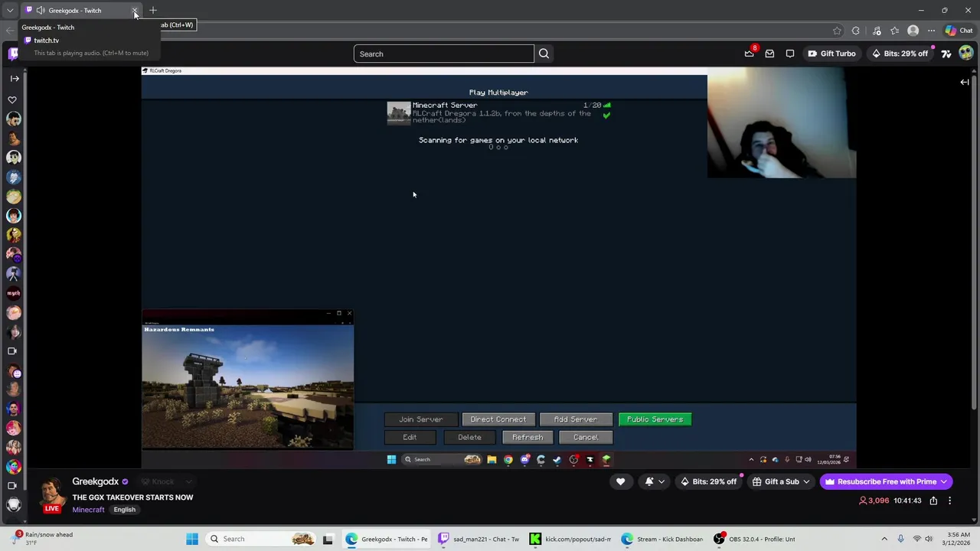Click the Edit server button
The image size is (980, 551).
tap(410, 437)
